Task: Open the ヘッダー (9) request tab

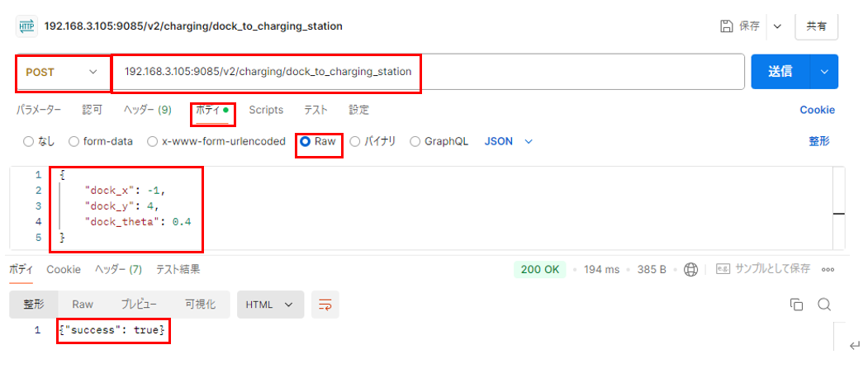Action: coord(147,110)
